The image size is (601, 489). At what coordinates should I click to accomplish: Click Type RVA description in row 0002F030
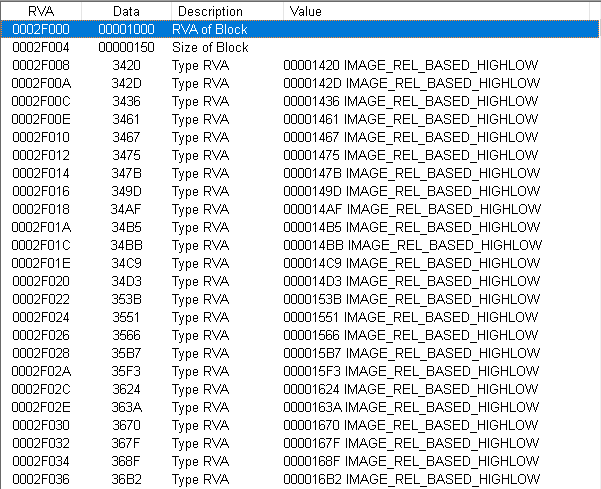200,426
